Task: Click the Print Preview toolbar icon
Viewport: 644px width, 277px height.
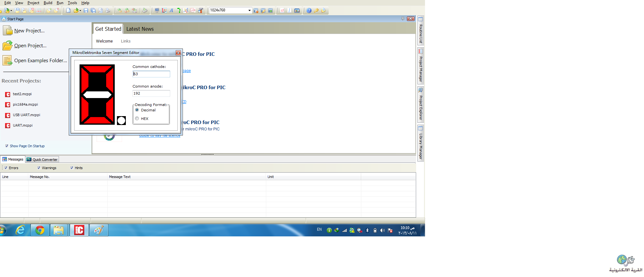Action: coord(100,10)
